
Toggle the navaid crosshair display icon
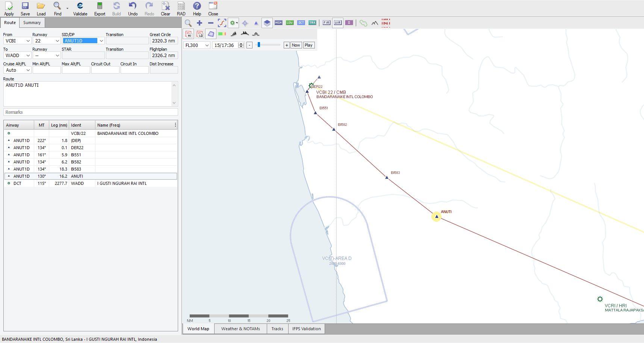click(x=245, y=23)
